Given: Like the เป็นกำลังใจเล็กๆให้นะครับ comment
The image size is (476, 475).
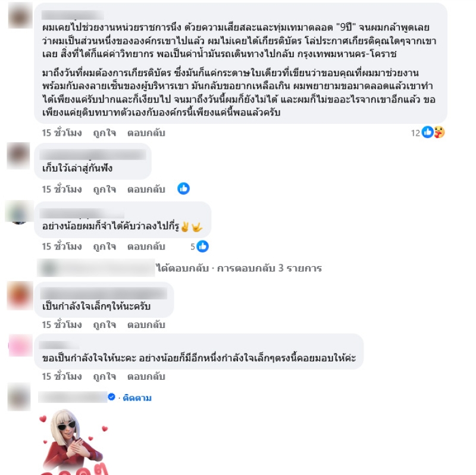Looking at the screenshot, I should point(105,324).
